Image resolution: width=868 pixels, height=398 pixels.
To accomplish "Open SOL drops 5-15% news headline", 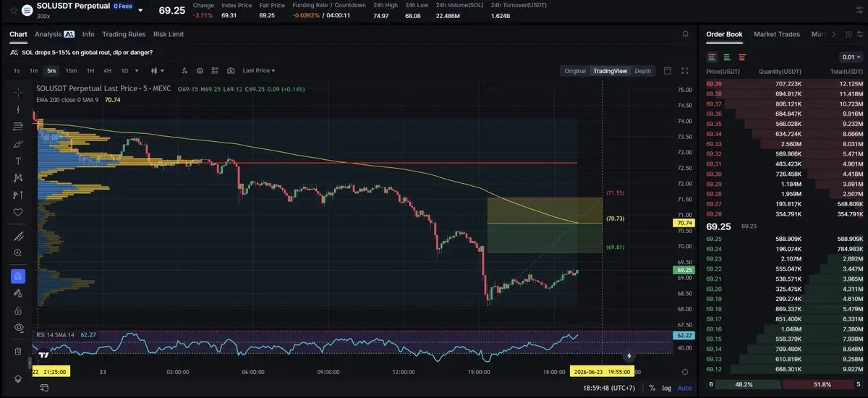I will click(x=87, y=52).
